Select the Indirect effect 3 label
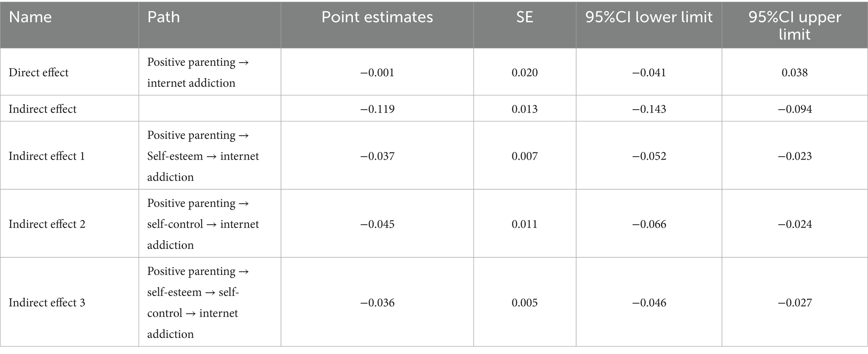This screenshot has height=354, width=868. click(x=47, y=303)
